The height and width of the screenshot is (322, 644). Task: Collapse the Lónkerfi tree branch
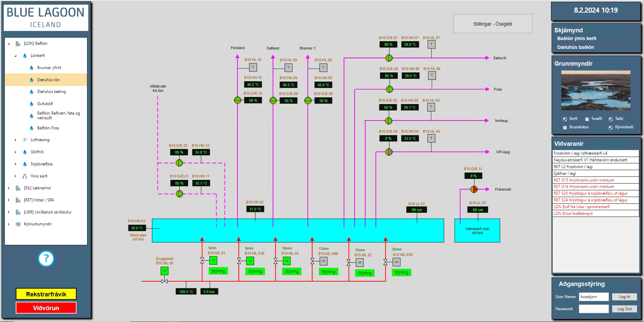pos(16,56)
